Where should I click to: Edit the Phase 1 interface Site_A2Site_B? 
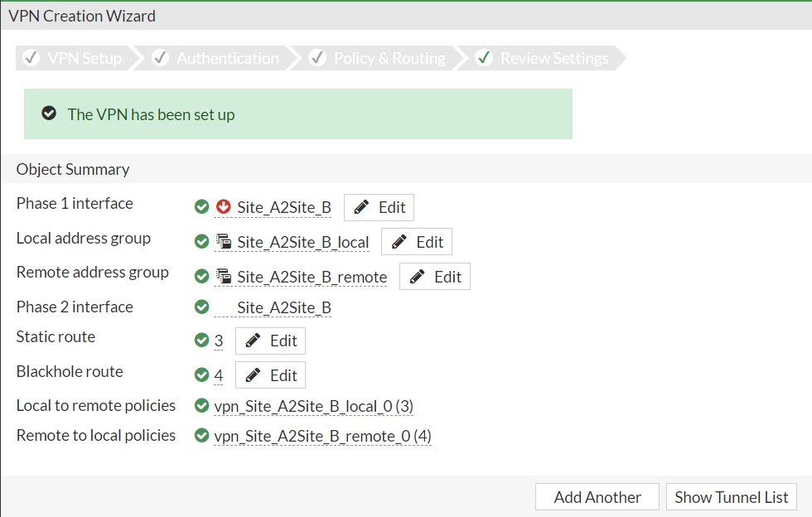[x=379, y=207]
